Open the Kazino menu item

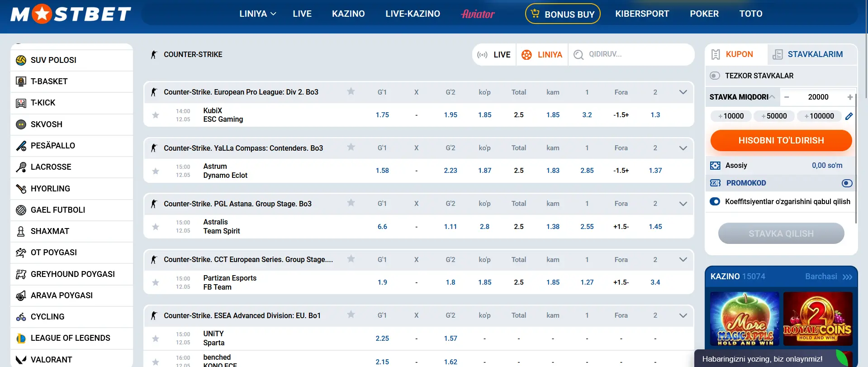click(x=348, y=14)
